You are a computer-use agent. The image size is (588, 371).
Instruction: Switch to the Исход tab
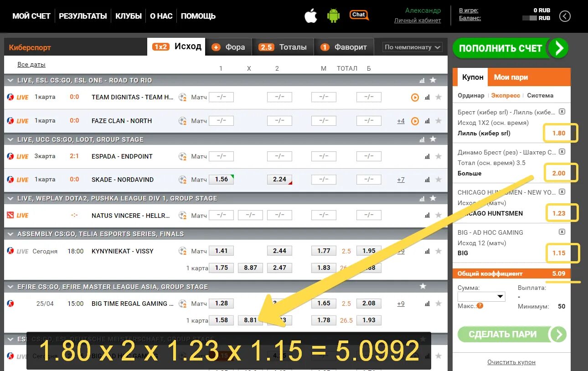[x=177, y=46]
